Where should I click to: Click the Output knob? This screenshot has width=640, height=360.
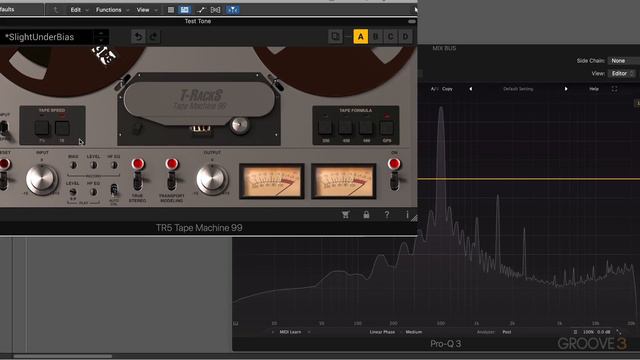[212, 180]
